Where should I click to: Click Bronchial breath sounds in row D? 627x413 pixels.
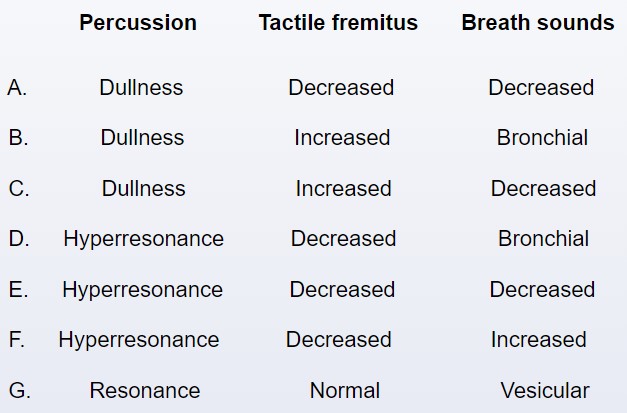[x=543, y=239]
